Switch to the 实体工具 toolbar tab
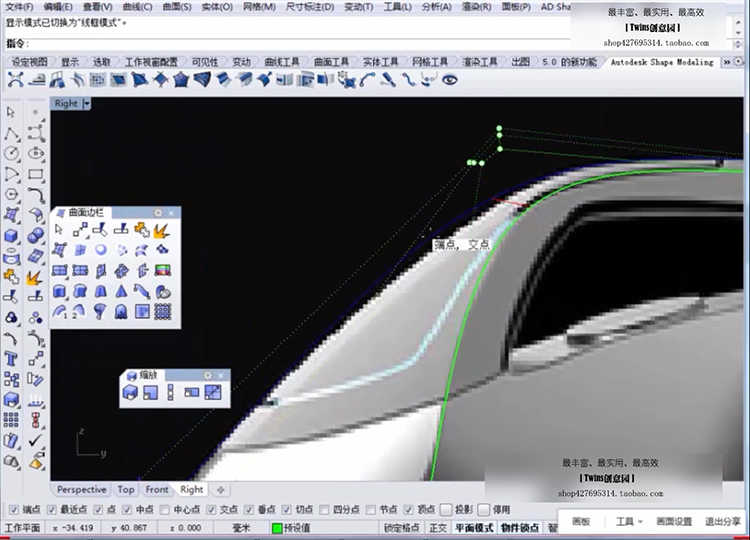Screen dimensions: 750x540 coord(380,62)
